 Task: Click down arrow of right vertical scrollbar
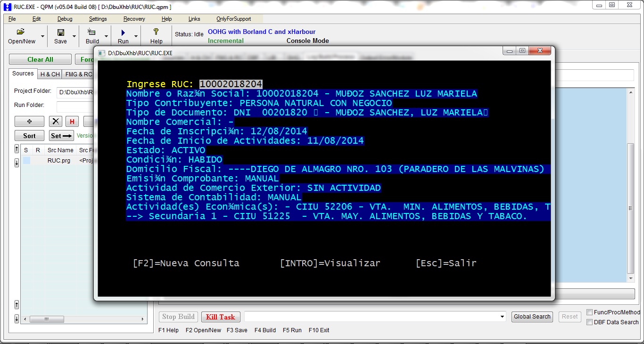[x=631, y=278]
